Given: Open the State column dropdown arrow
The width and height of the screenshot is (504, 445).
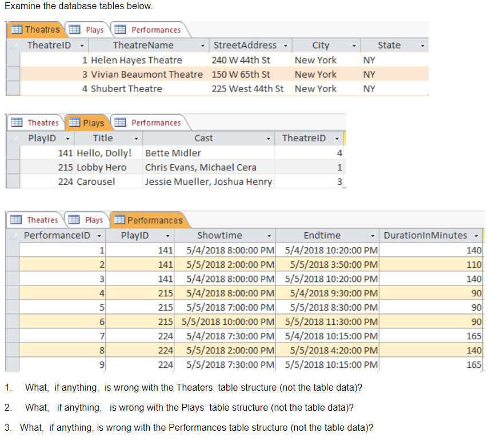Looking at the screenshot, I should (x=423, y=46).
